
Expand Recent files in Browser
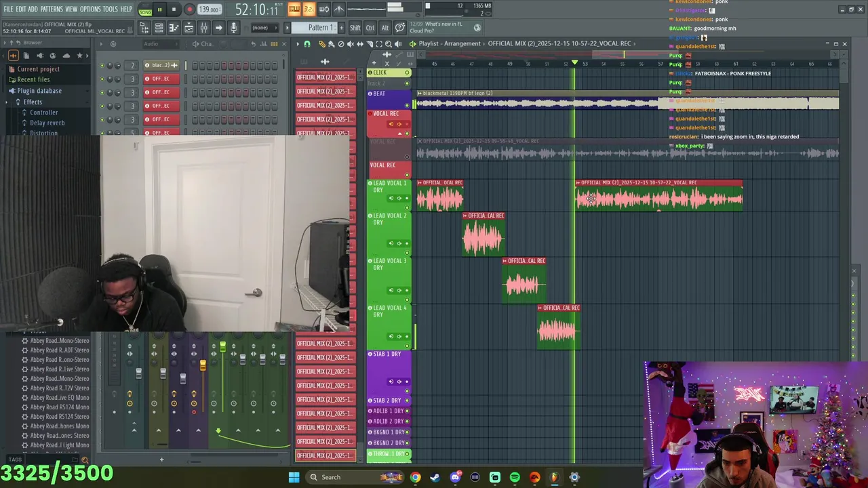[33, 79]
